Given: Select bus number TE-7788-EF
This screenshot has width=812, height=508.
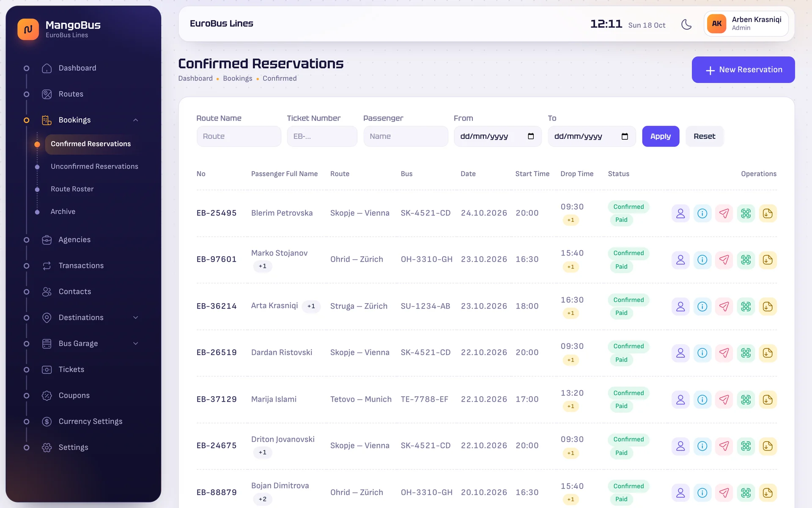Looking at the screenshot, I should [424, 399].
